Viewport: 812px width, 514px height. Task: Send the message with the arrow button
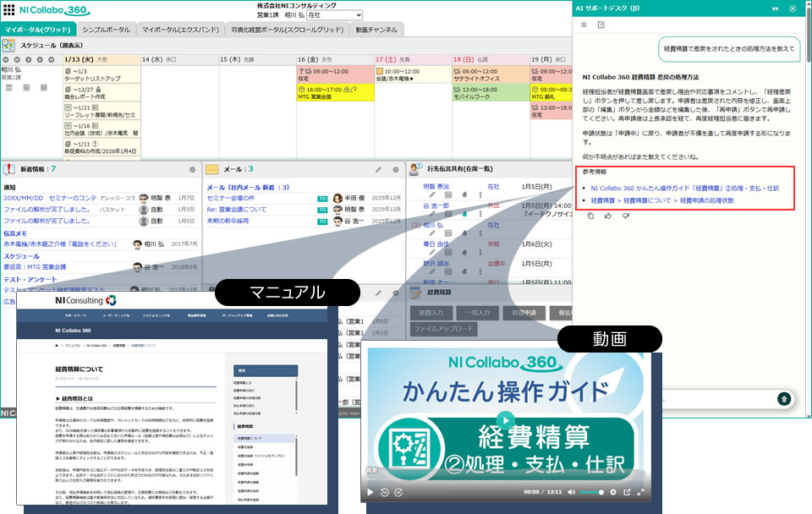tap(784, 398)
